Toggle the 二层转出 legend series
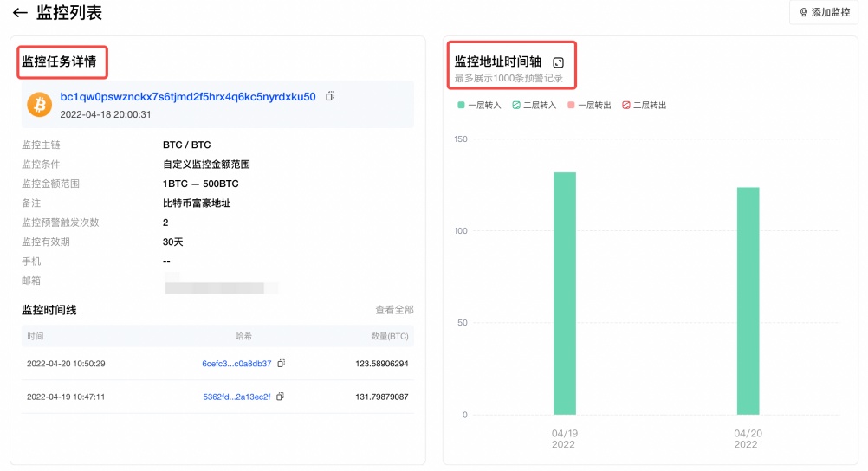Image resolution: width=868 pixels, height=471 pixels. click(644, 105)
